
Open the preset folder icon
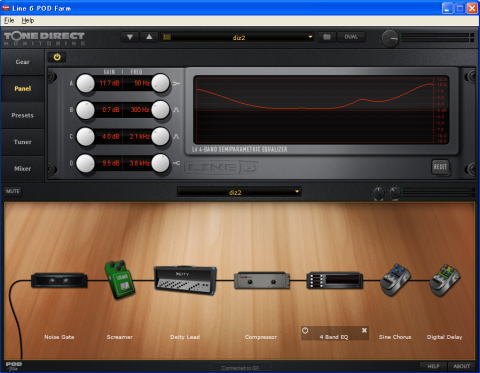[x=167, y=37]
